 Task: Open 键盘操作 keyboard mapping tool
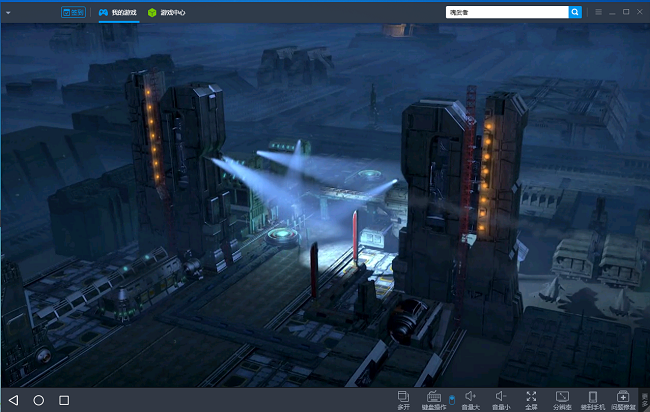coord(434,400)
